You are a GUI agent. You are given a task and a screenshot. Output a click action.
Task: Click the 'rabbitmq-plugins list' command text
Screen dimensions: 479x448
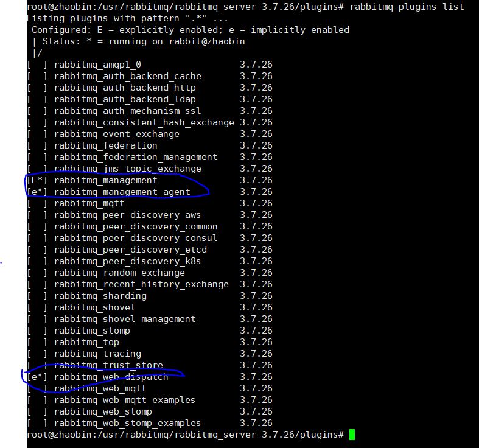coord(407,7)
